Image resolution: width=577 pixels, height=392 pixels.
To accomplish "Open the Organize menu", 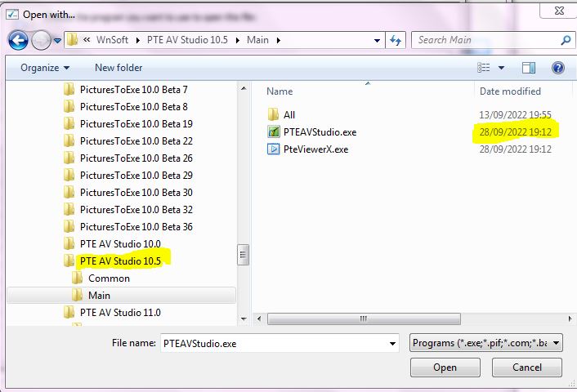I will [x=45, y=68].
